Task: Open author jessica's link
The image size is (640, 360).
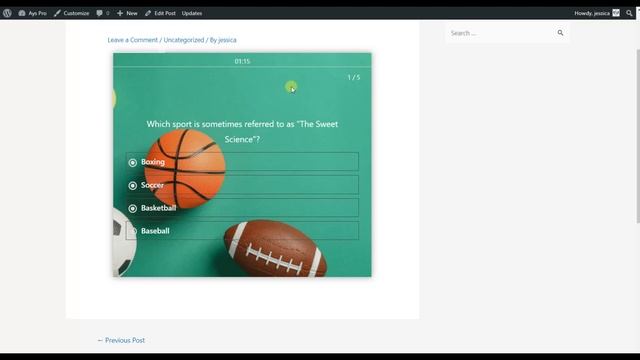Action: (x=227, y=40)
